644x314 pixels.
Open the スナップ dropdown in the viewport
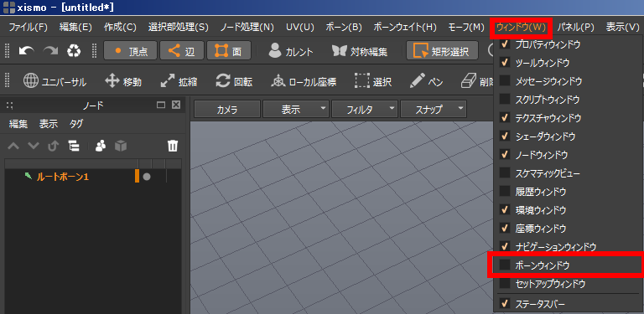[434, 110]
